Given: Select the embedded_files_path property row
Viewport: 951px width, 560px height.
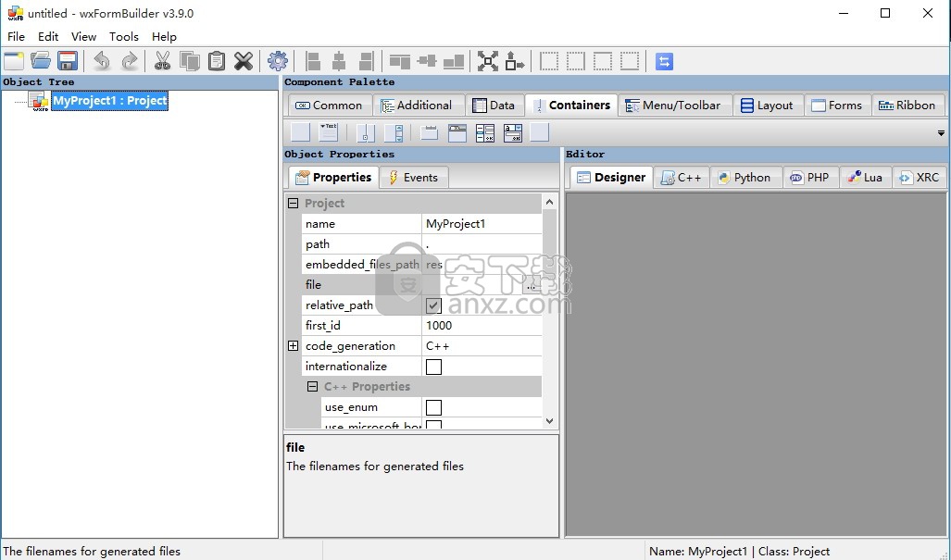Looking at the screenshot, I should click(421, 264).
